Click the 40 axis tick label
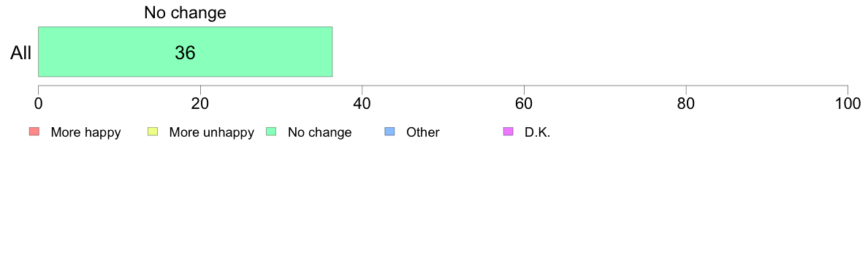Image resolution: width=868 pixels, height=269 pixels. [x=362, y=102]
